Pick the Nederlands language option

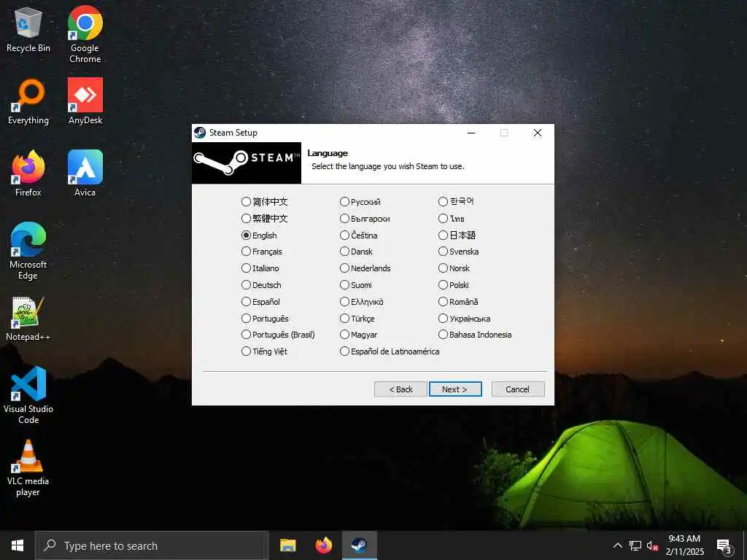(x=365, y=268)
